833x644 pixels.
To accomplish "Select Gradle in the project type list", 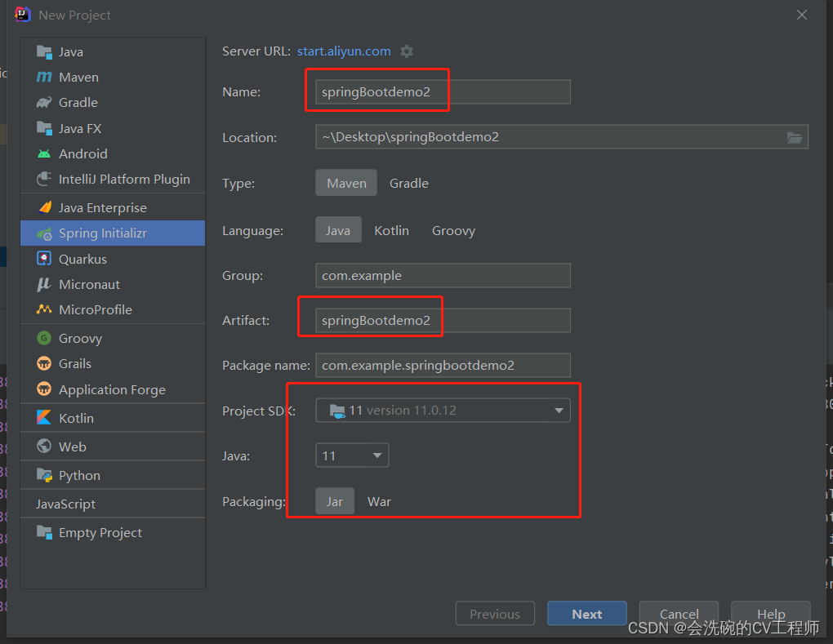I will click(113, 103).
